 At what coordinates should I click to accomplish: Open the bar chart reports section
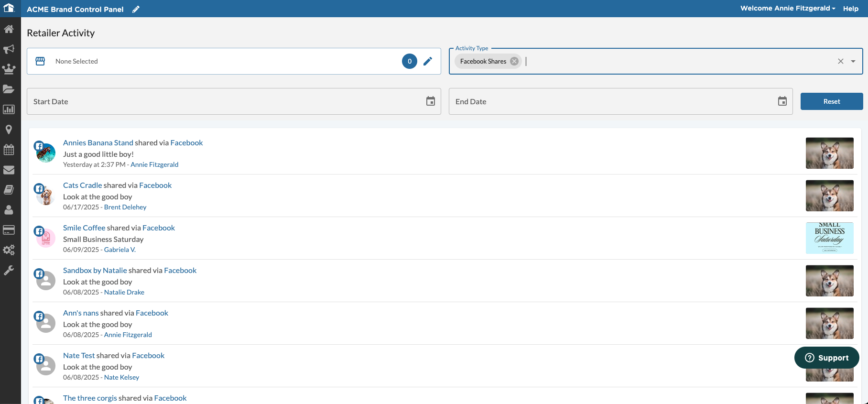[9, 109]
